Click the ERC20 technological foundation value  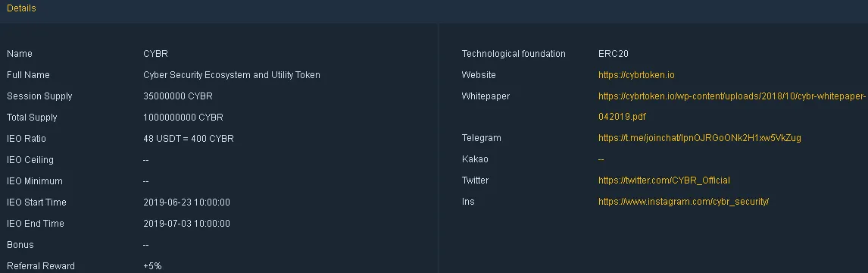[613, 54]
